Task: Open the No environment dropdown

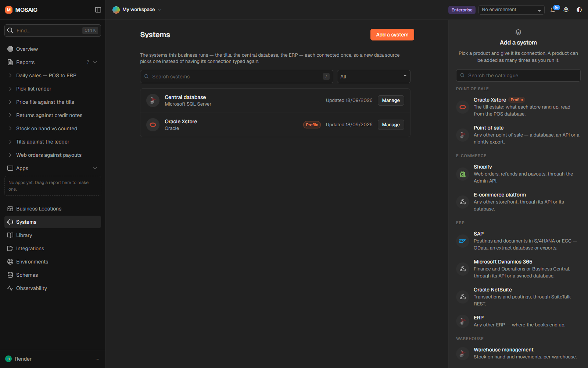Action: [x=512, y=10]
